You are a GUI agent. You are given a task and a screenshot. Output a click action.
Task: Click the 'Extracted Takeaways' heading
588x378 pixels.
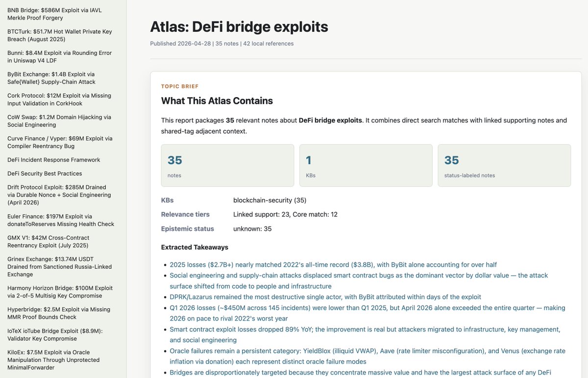[x=195, y=248]
